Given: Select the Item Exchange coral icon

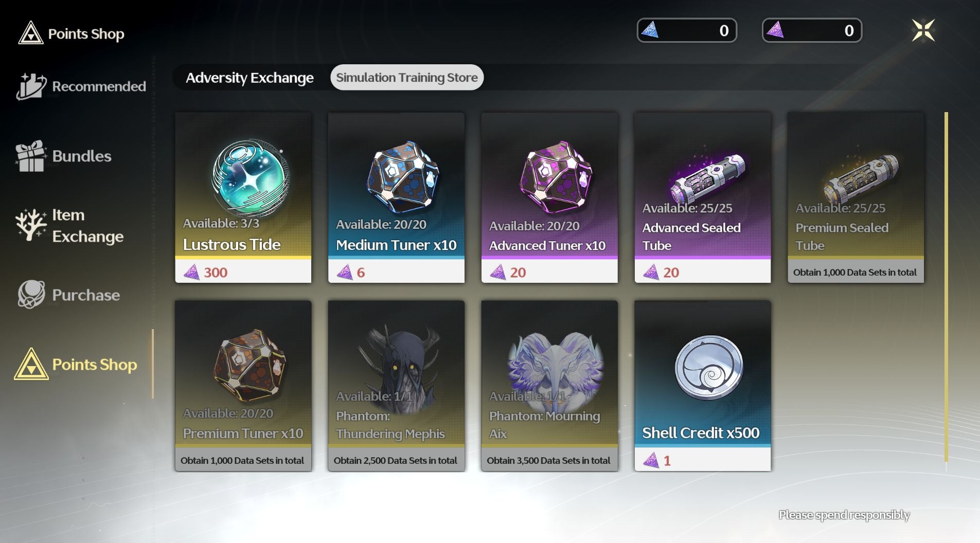Looking at the screenshot, I should [x=31, y=225].
